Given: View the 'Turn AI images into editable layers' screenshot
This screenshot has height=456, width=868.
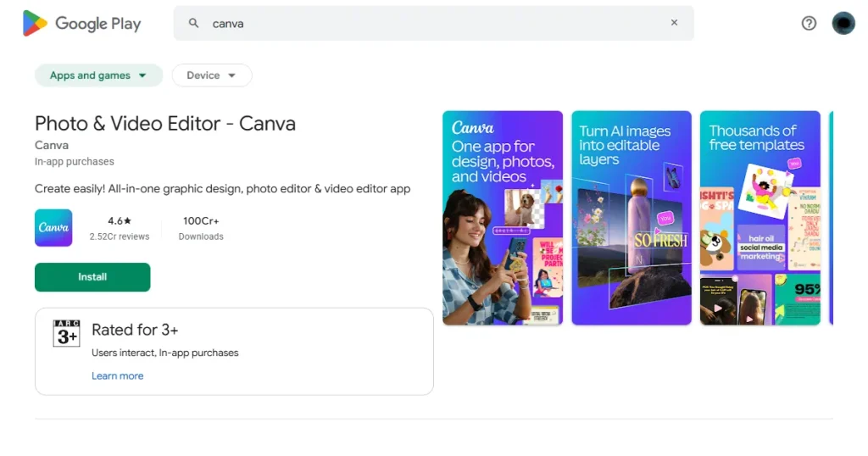Looking at the screenshot, I should click(x=632, y=218).
